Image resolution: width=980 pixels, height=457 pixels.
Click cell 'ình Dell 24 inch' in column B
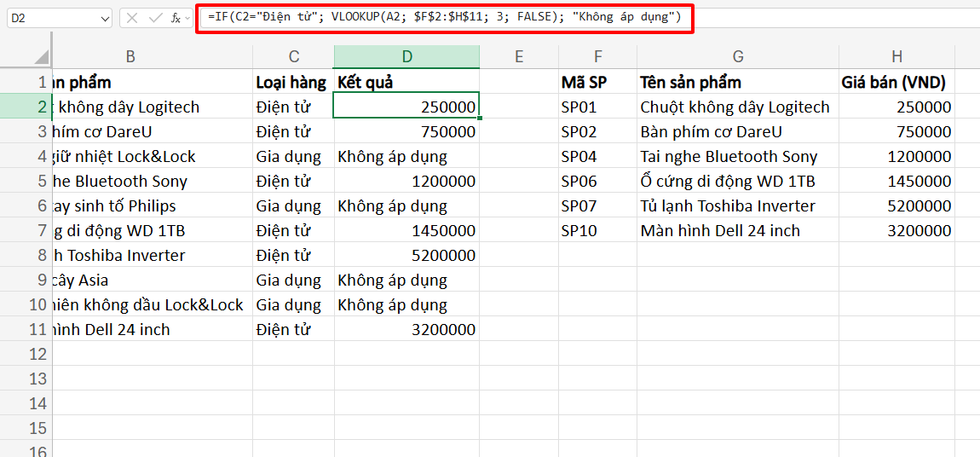pyautogui.click(x=153, y=329)
